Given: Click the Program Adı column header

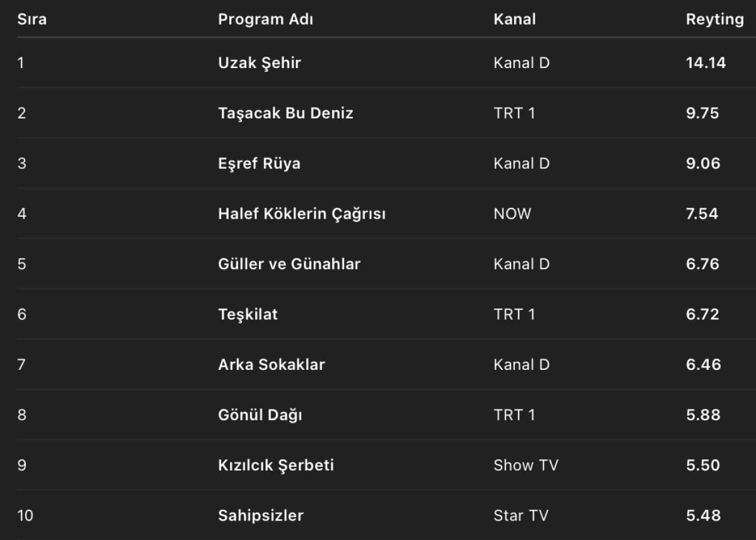Looking at the screenshot, I should point(265,19).
